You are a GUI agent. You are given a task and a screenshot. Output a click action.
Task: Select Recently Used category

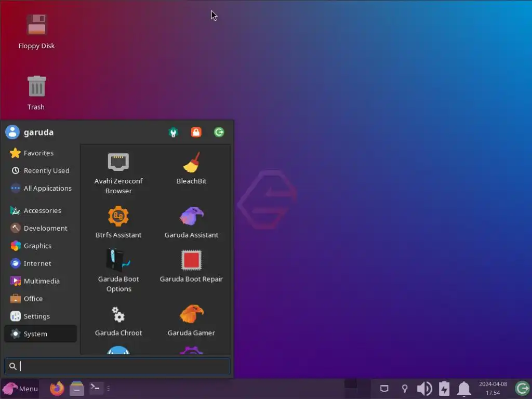click(x=41, y=170)
